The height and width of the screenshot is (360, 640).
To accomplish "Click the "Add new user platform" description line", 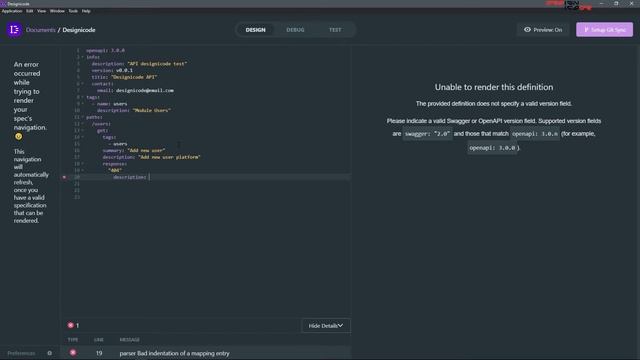I will tap(151, 157).
